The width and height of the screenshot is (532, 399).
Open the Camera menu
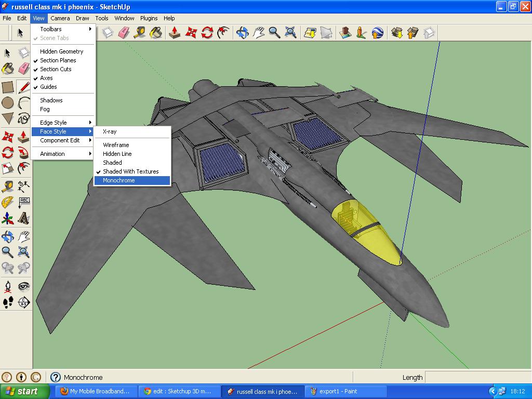point(60,18)
